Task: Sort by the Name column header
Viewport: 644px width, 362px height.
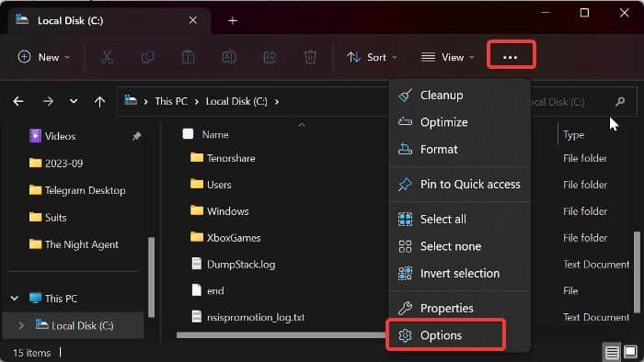Action: coord(215,134)
